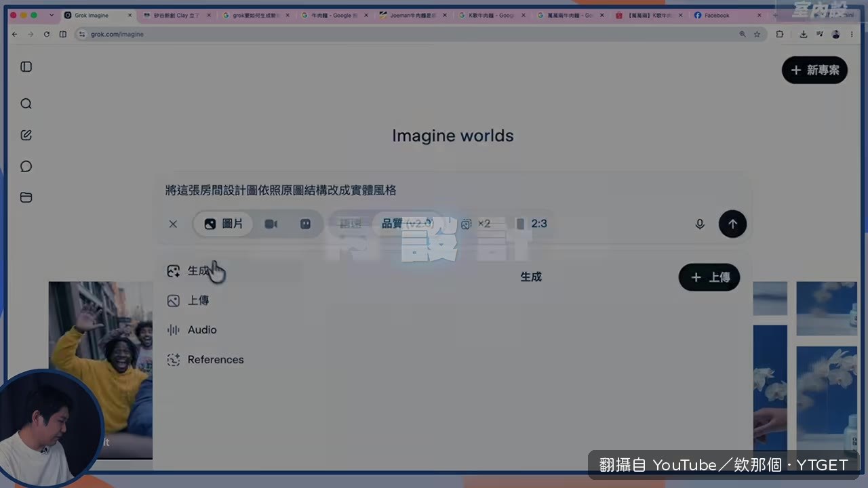Image resolution: width=868 pixels, height=488 pixels.
Task: Open the projects folder sidebar icon
Action: click(26, 198)
